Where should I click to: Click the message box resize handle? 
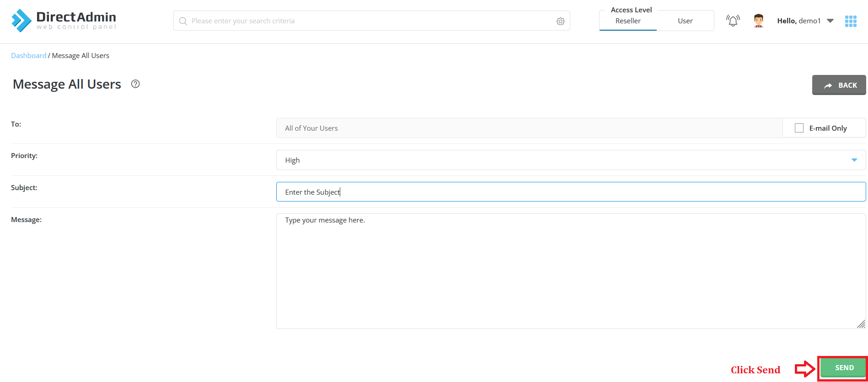[861, 324]
